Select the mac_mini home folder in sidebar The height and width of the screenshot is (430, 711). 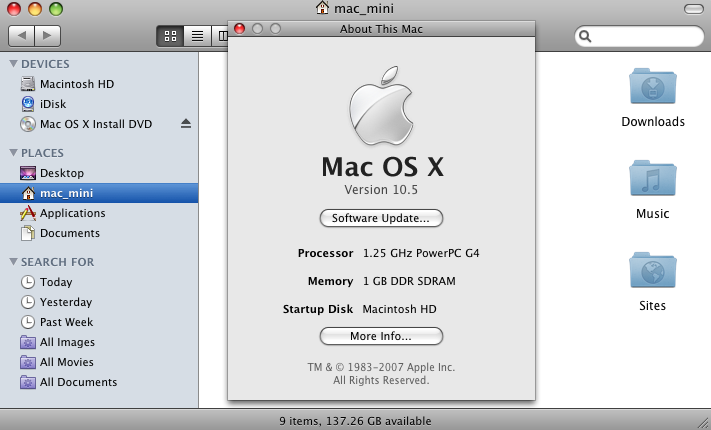[99, 193]
